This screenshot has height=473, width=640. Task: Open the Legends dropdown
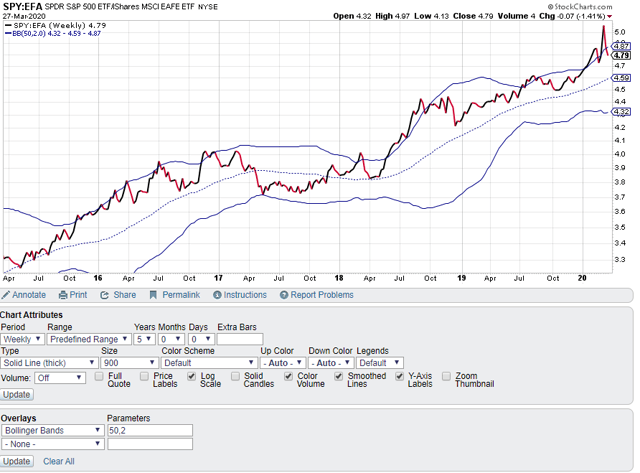pos(380,363)
